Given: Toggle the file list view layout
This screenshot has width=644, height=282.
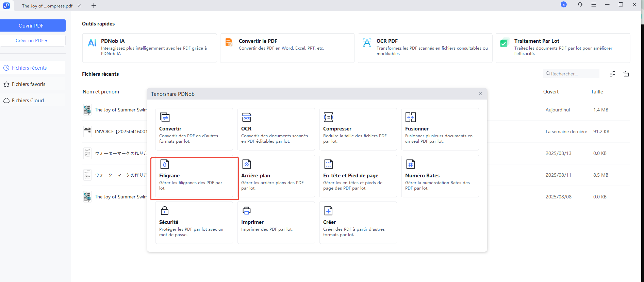Looking at the screenshot, I should pyautogui.click(x=612, y=74).
